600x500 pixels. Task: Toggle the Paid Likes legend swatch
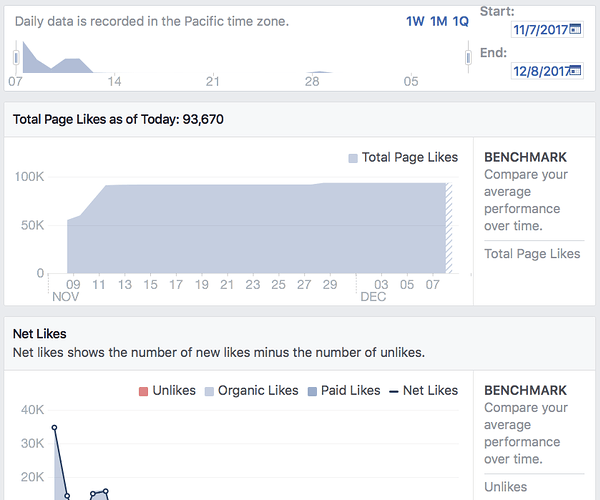tap(312, 391)
